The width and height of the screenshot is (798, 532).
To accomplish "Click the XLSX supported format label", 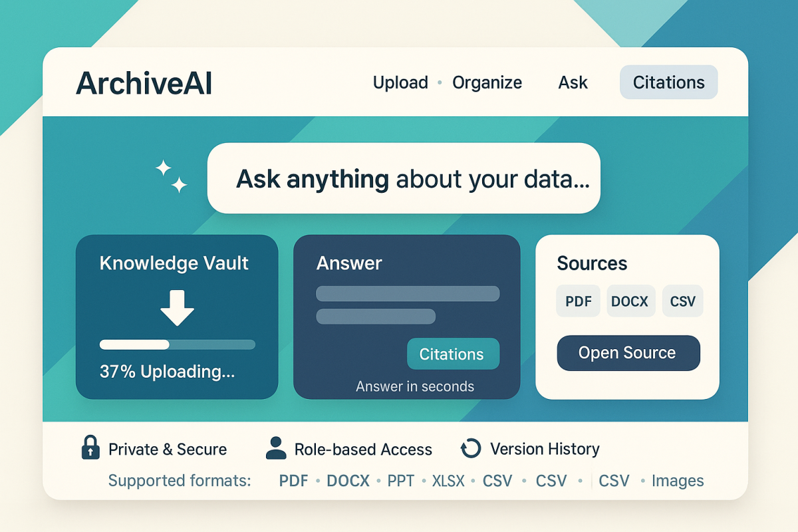I will [x=448, y=481].
